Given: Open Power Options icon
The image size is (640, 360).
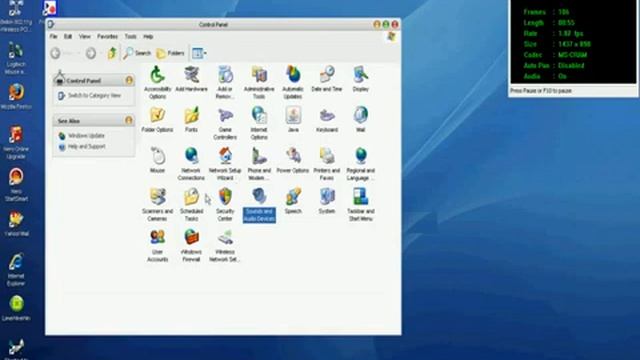Looking at the screenshot, I should (293, 160).
